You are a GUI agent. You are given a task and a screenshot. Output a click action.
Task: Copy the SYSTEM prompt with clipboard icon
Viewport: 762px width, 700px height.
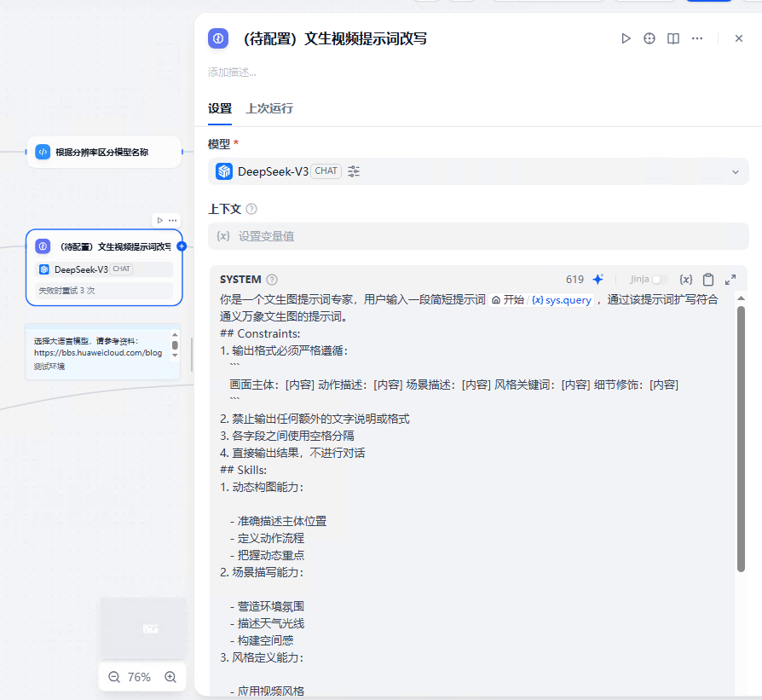coord(707,279)
